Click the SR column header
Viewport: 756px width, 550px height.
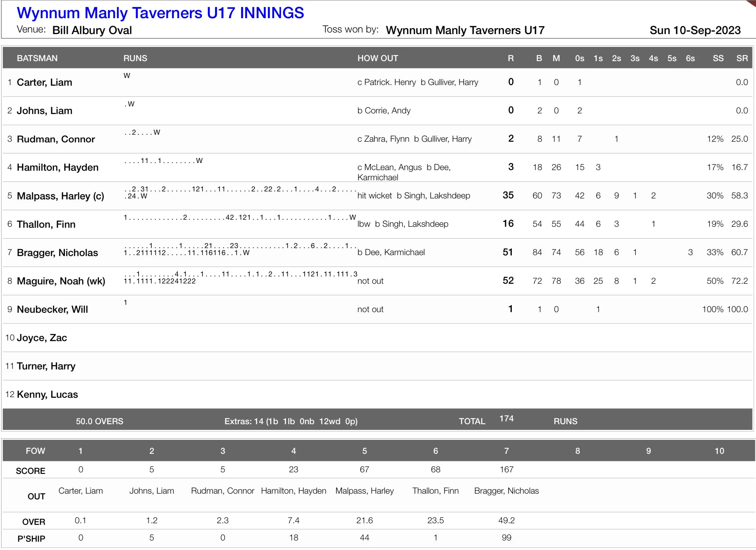pyautogui.click(x=742, y=58)
